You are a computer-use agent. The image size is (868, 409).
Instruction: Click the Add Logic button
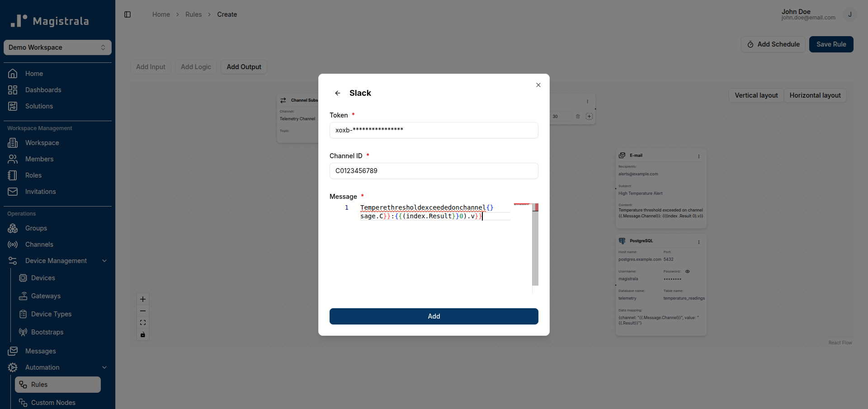(196, 67)
